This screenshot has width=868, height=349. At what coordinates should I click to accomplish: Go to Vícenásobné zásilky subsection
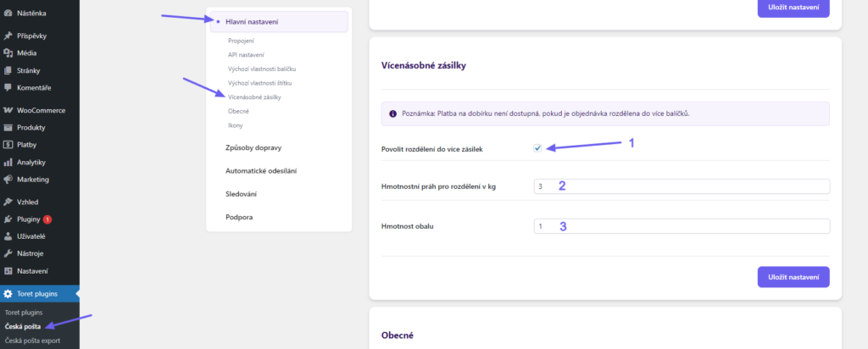coord(254,97)
